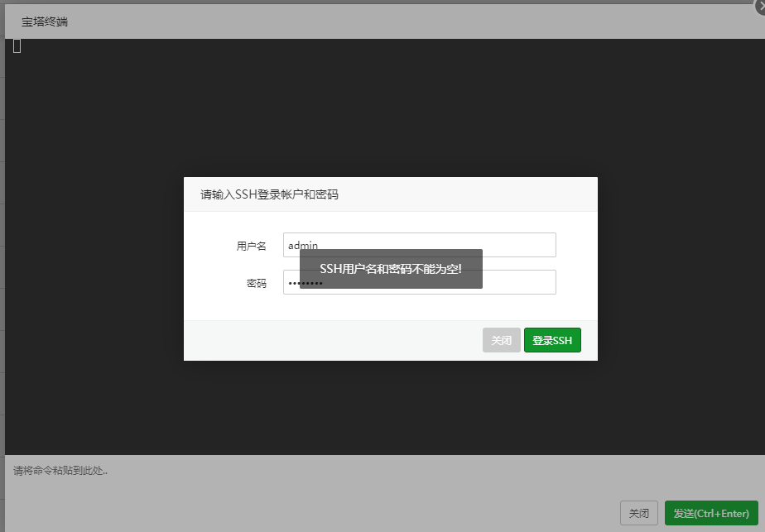The width and height of the screenshot is (765, 532).
Task: Click the 请输入SSH登录帐户和密码 dialog title
Action: pyautogui.click(x=265, y=194)
